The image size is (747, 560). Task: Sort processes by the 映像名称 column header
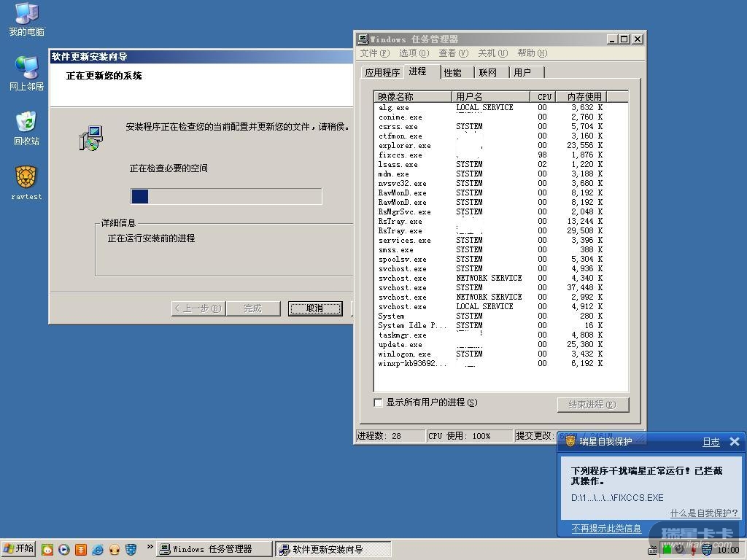[413, 97]
